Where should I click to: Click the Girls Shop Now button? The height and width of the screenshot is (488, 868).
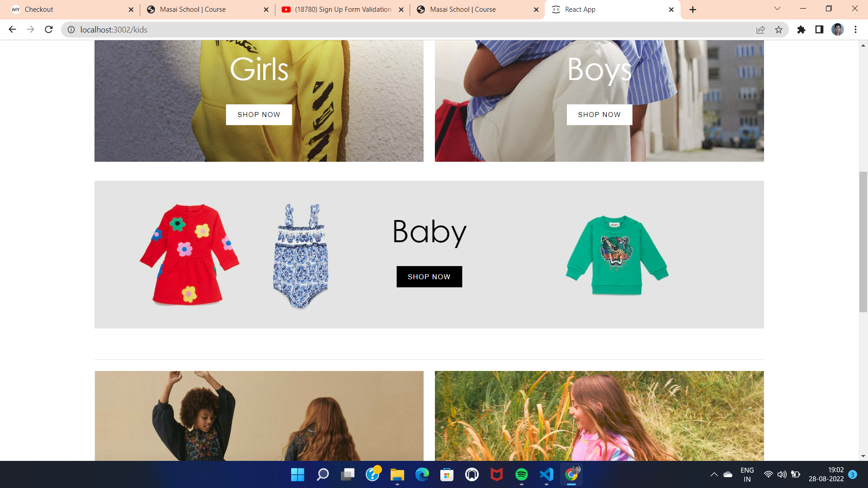259,114
